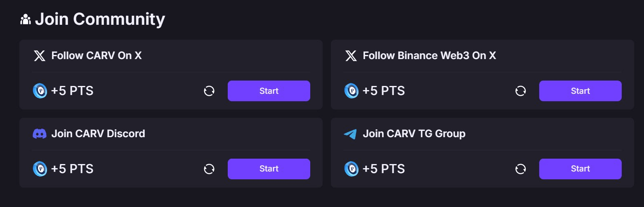Viewport: 644px width, 207px height.
Task: Click the Join Community people icon
Action: [26, 19]
